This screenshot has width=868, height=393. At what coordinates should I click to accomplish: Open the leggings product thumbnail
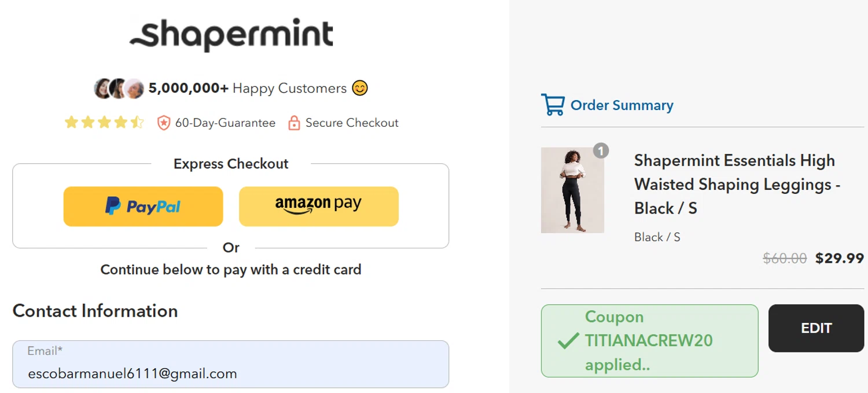coord(572,190)
